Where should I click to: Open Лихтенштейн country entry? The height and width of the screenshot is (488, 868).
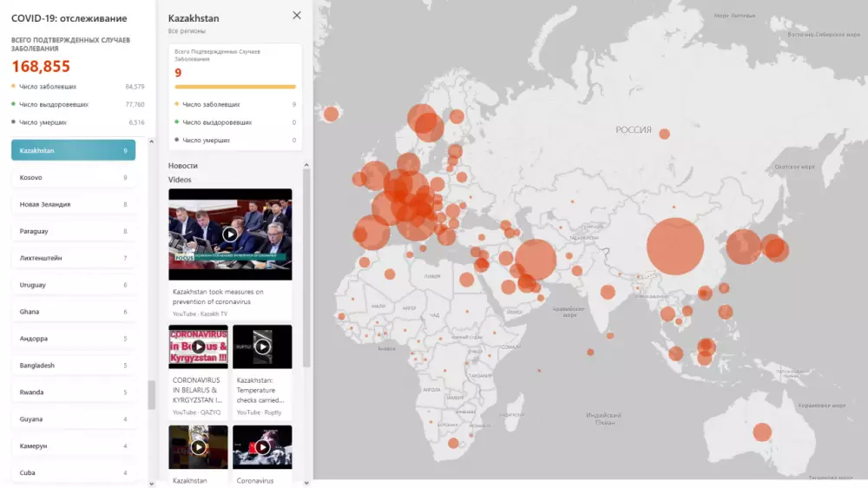(73, 259)
